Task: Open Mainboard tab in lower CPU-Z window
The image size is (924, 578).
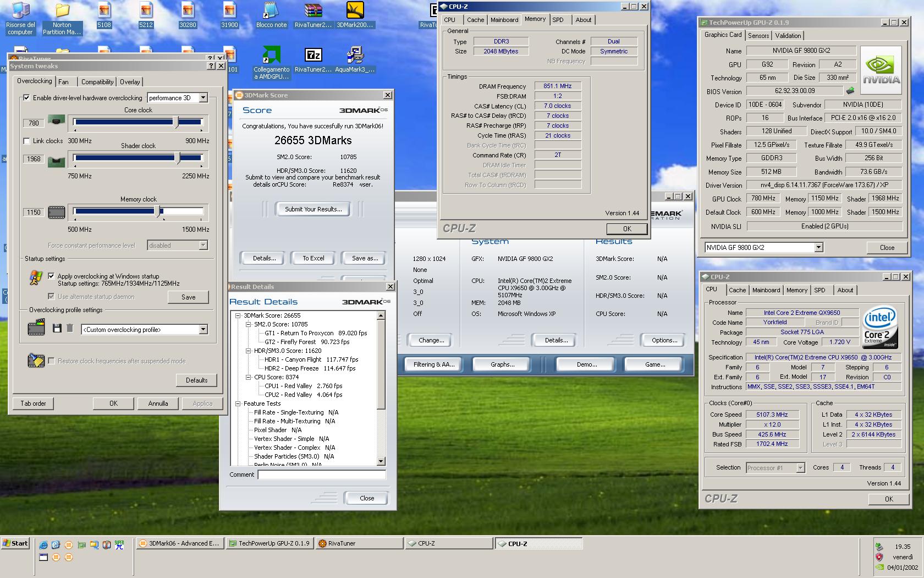Action: (766, 290)
